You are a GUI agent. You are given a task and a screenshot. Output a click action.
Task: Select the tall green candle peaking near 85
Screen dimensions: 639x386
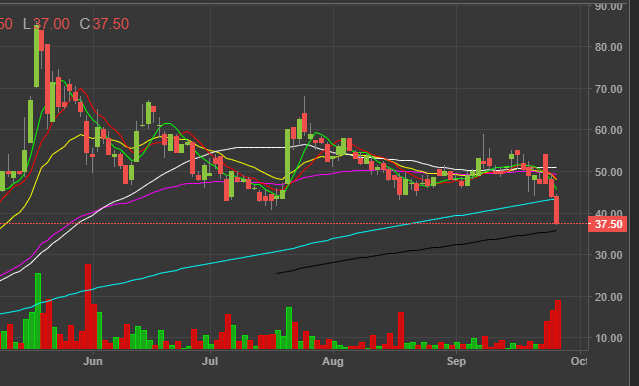click(x=37, y=56)
